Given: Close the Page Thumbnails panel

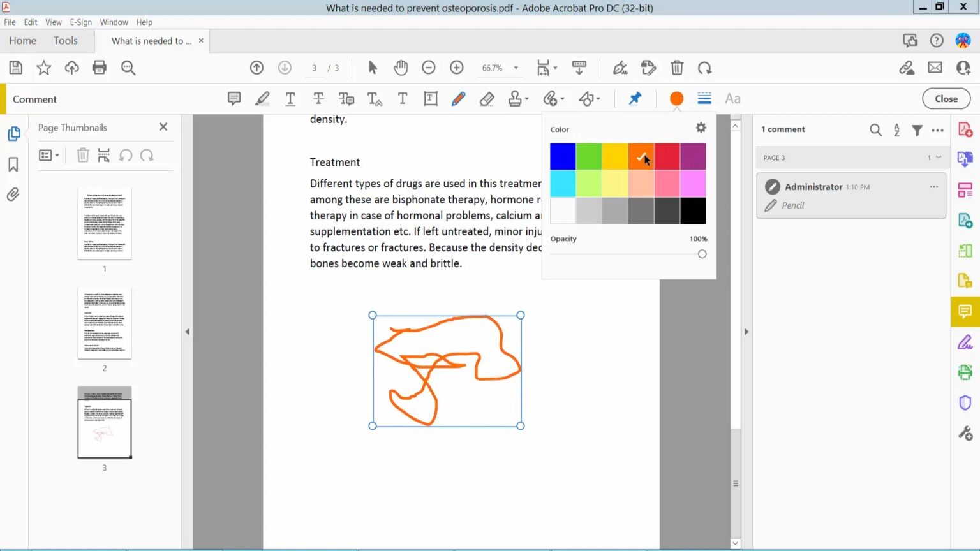Looking at the screenshot, I should click(x=163, y=127).
